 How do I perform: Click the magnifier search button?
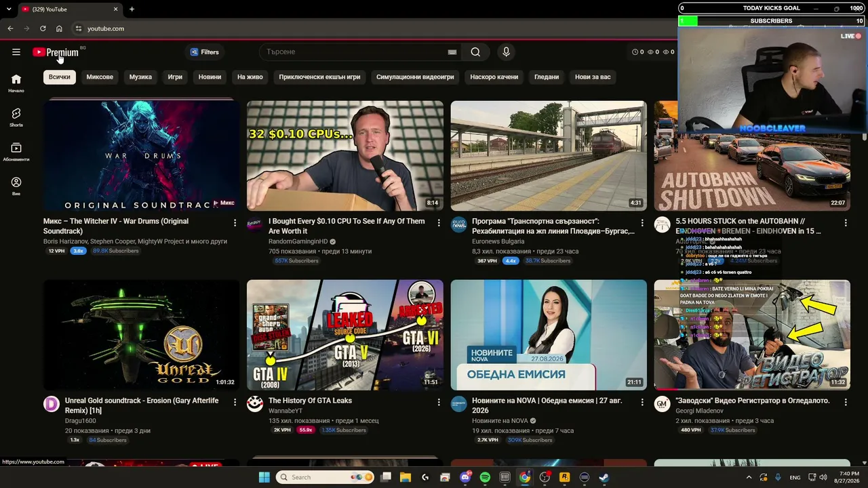tap(475, 52)
